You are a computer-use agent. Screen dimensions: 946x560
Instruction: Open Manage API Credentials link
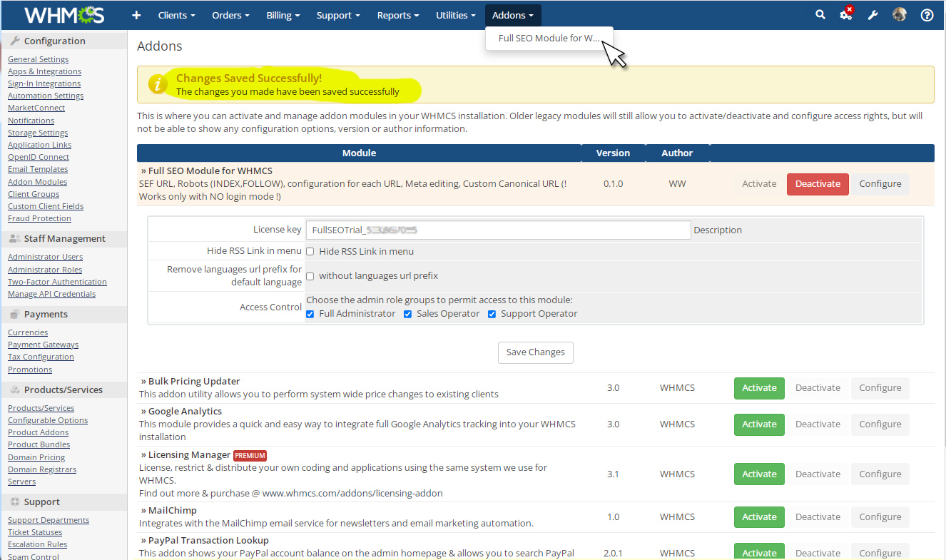pyautogui.click(x=51, y=294)
